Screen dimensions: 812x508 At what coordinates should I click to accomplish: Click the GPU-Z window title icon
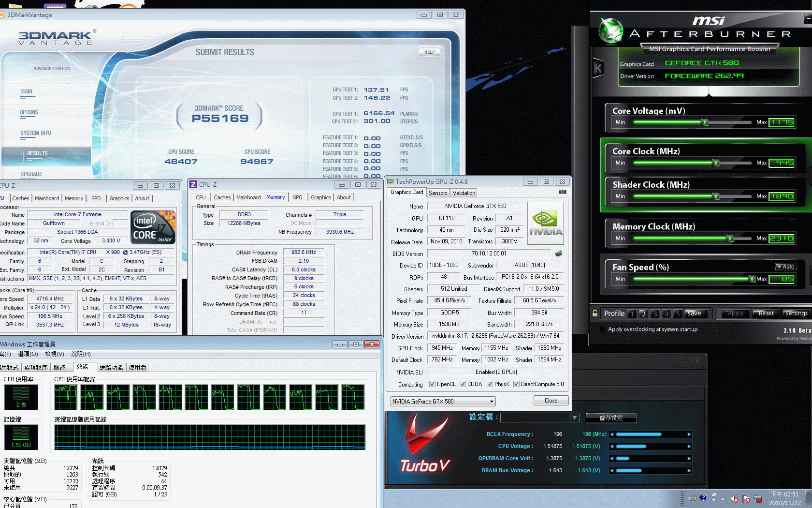pyautogui.click(x=390, y=182)
